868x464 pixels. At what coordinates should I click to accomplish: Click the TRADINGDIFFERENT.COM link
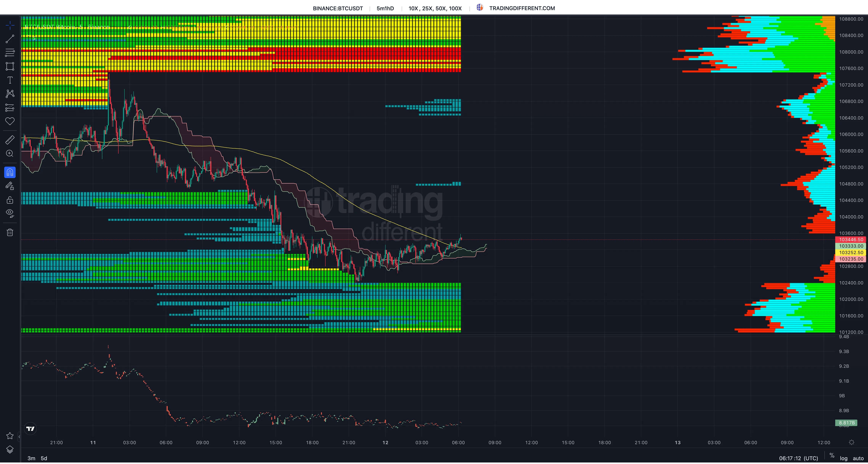(x=522, y=8)
